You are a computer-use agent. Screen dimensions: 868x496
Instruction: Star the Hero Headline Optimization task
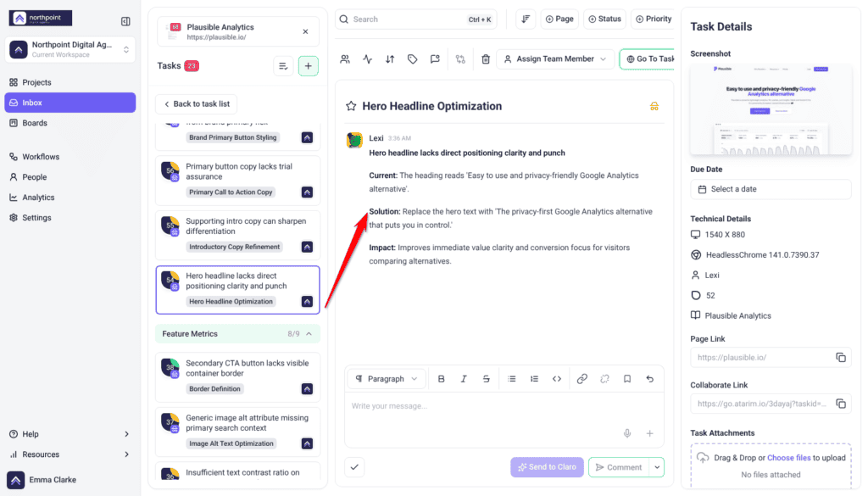351,106
